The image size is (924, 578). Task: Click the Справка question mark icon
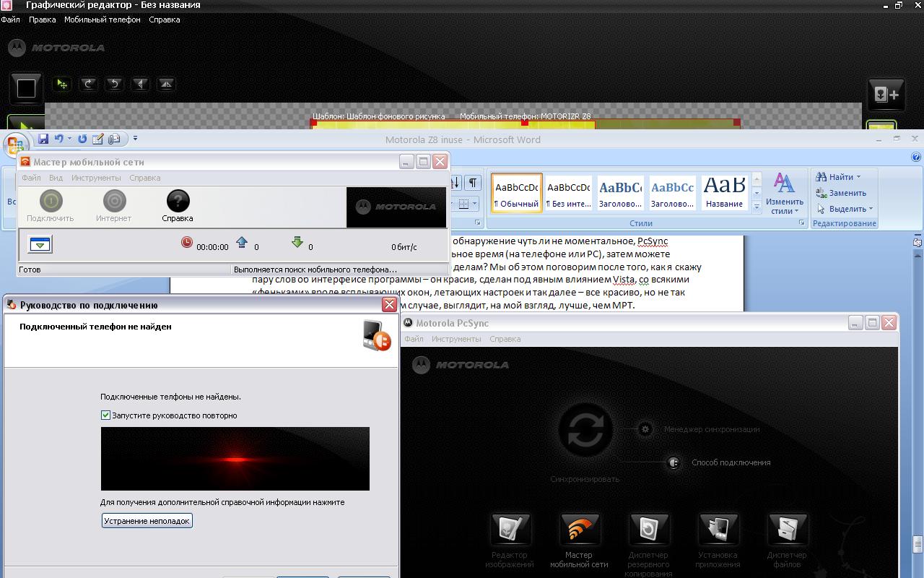[178, 202]
